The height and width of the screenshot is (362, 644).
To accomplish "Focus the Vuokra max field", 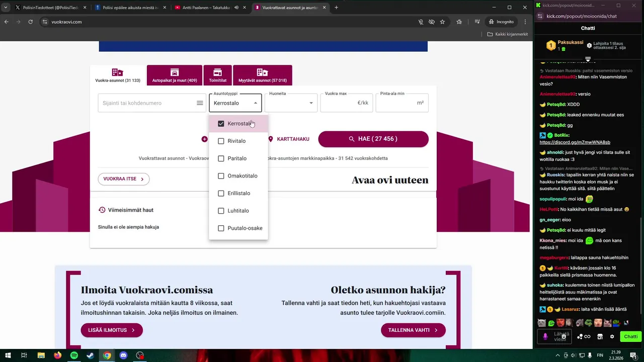I will click(347, 103).
